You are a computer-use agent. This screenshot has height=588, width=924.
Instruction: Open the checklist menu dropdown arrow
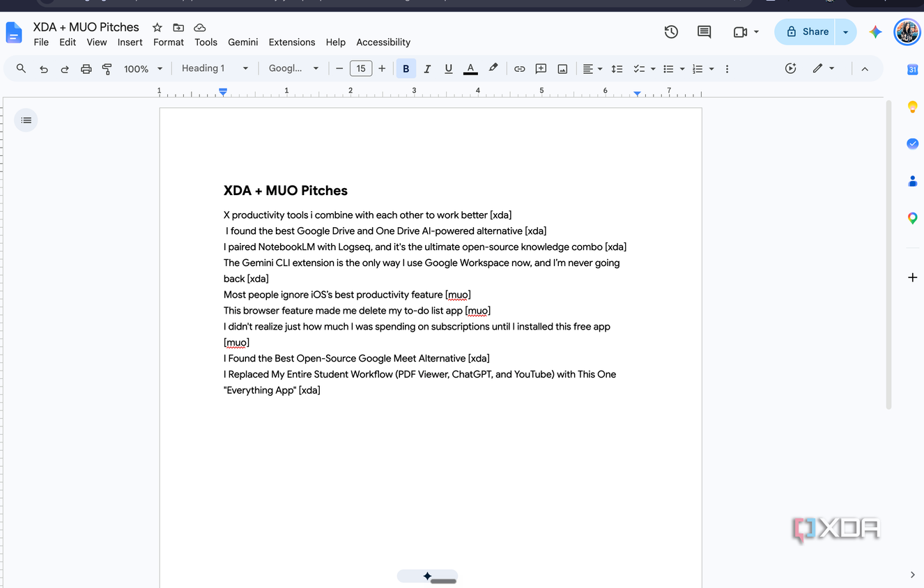[x=653, y=69]
